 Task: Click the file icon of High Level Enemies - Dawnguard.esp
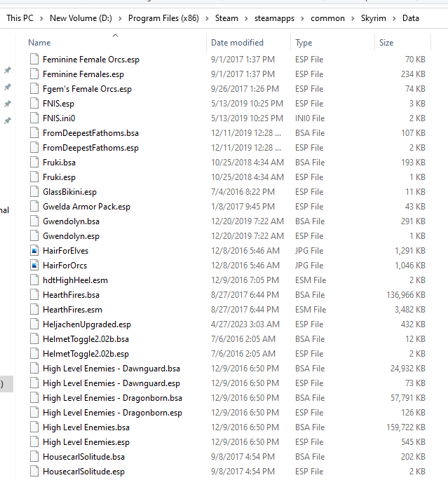coord(34,383)
